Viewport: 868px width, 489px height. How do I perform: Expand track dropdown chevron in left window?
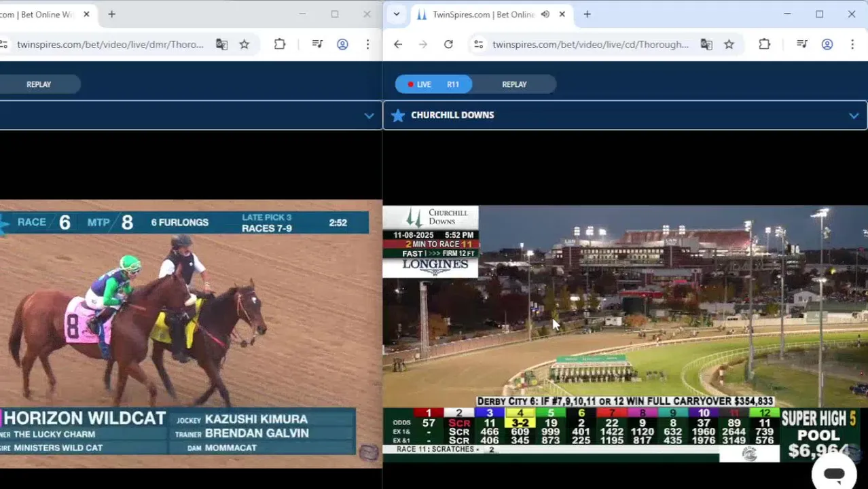[x=369, y=115]
